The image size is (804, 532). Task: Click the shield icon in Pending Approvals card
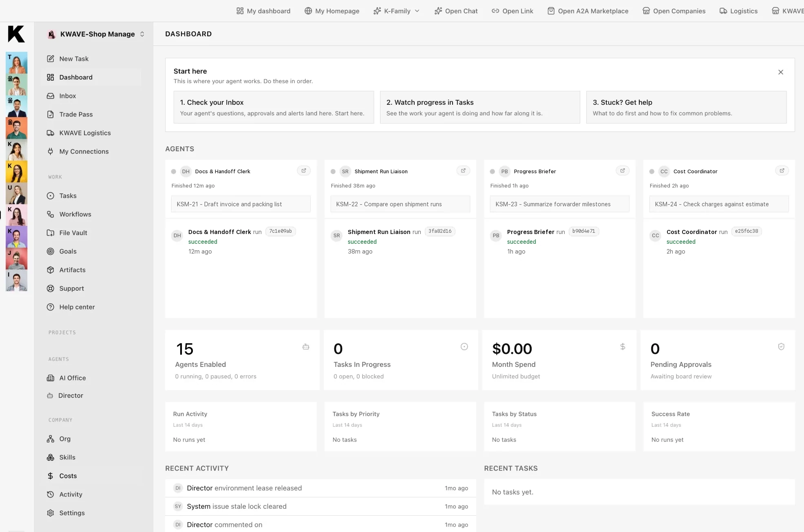(781, 347)
